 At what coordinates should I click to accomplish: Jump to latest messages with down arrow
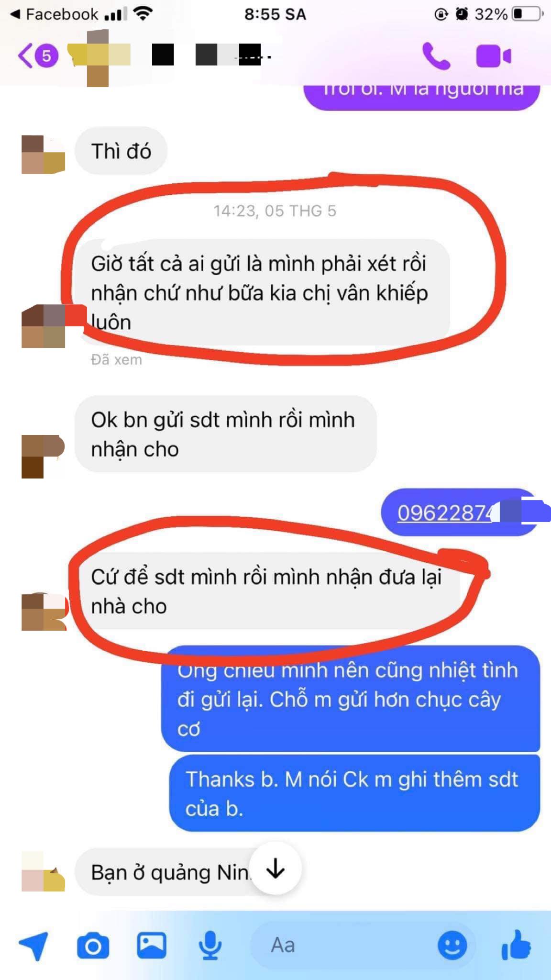point(275,868)
